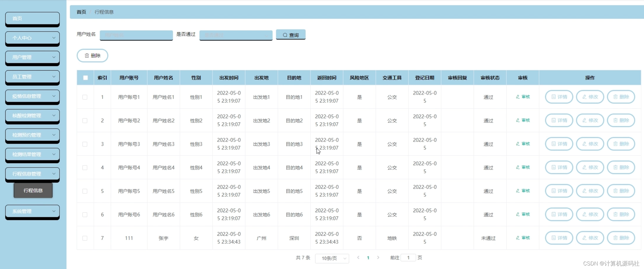This screenshot has height=269, width=644.
Task: Open 详情 for 用户账号5 row
Action: [x=559, y=191]
